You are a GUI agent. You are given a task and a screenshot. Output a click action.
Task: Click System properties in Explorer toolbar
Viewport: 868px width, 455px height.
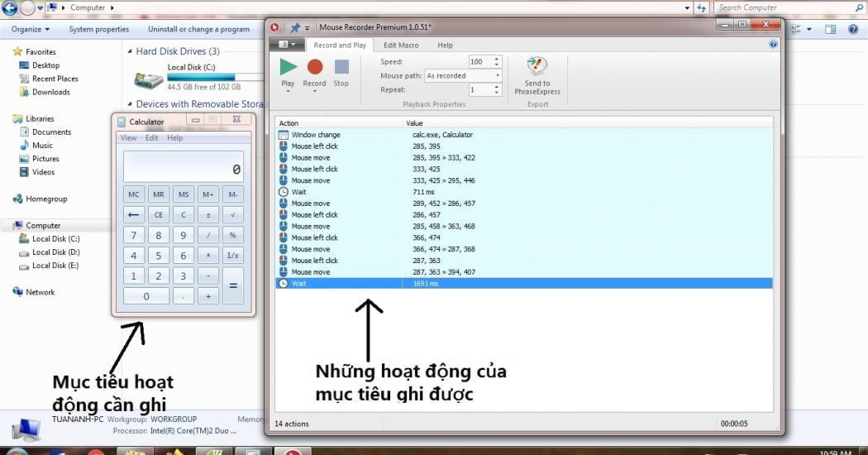(x=99, y=30)
